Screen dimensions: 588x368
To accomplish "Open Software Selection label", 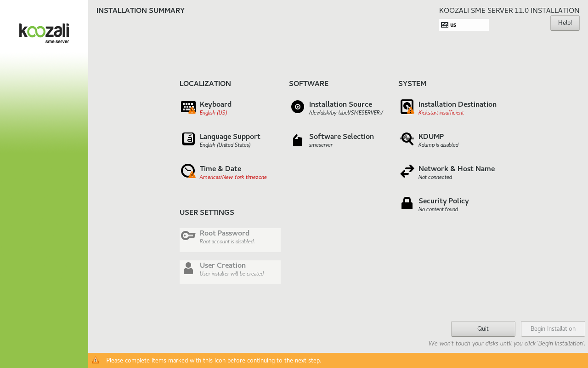I will pos(341,137).
